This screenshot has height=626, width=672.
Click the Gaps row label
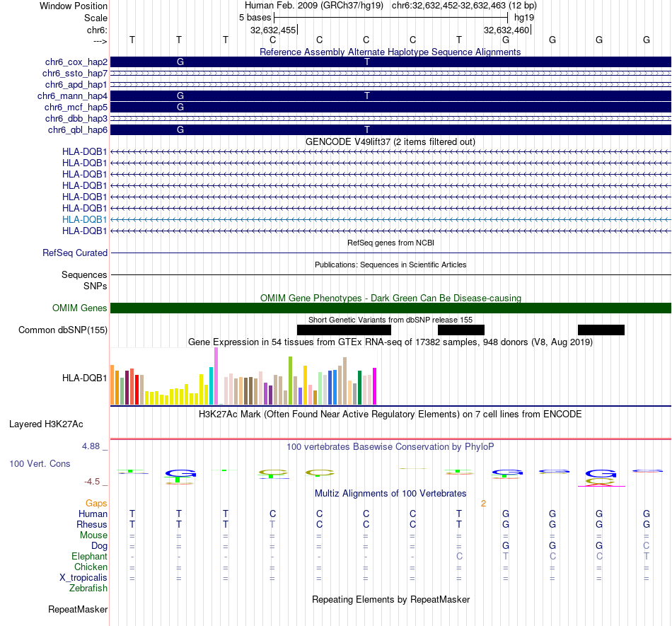96,504
